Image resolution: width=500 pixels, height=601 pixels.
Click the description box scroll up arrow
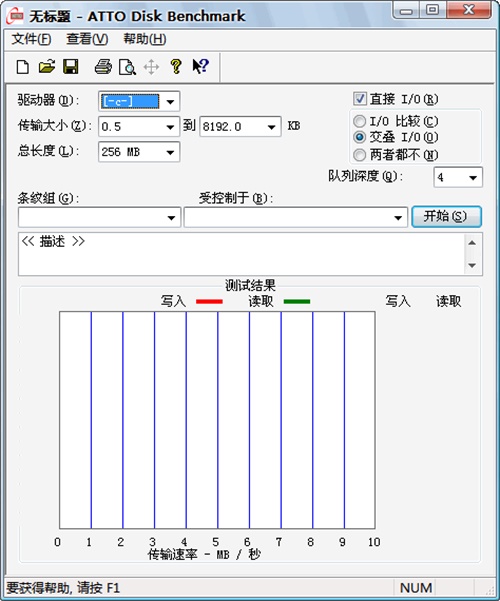click(472, 243)
